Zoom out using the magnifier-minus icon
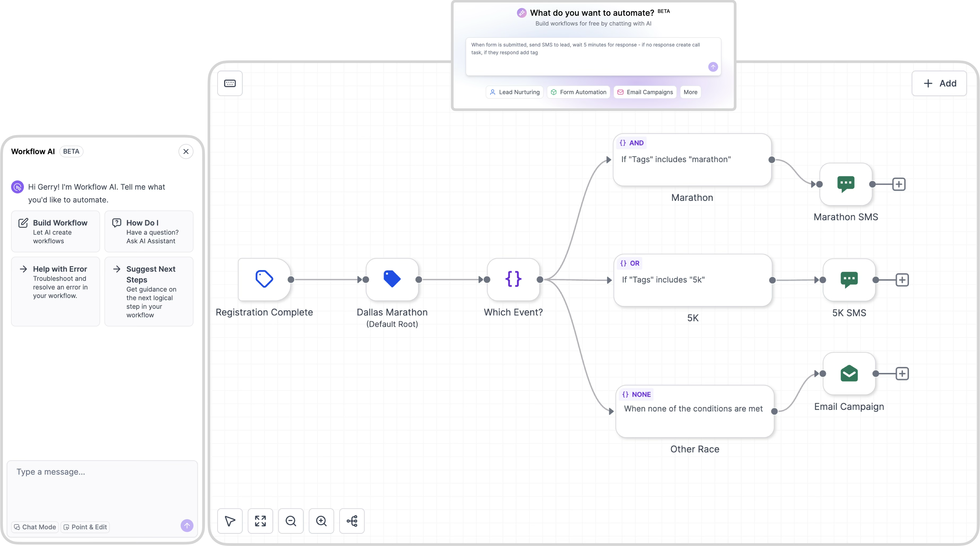 point(291,521)
